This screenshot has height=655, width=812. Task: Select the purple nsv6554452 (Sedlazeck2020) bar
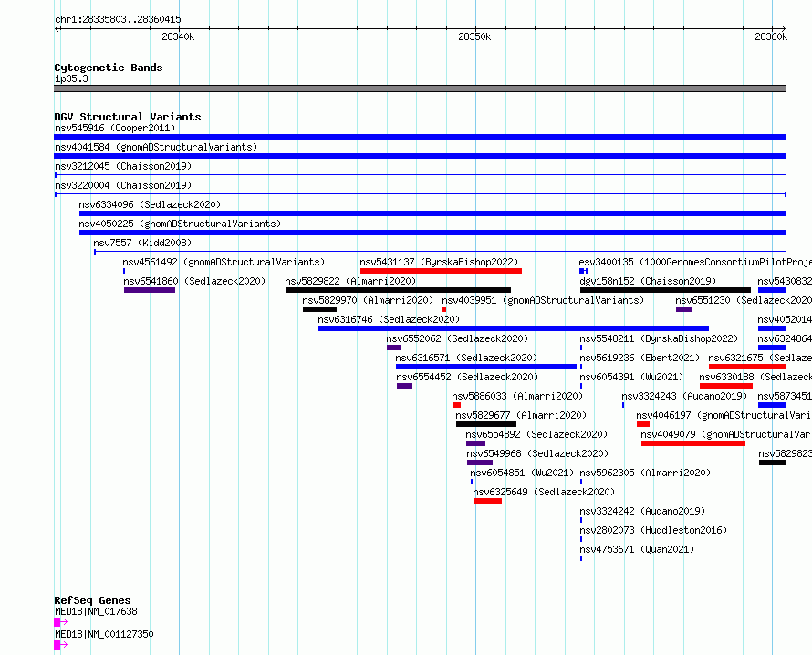point(404,386)
